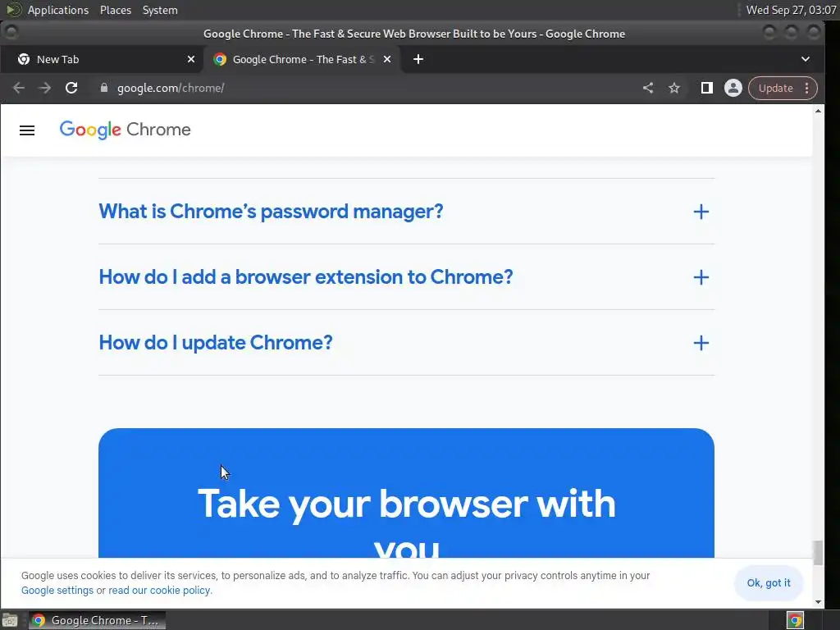
Task: Open new tab with plus icon
Action: pos(418,59)
